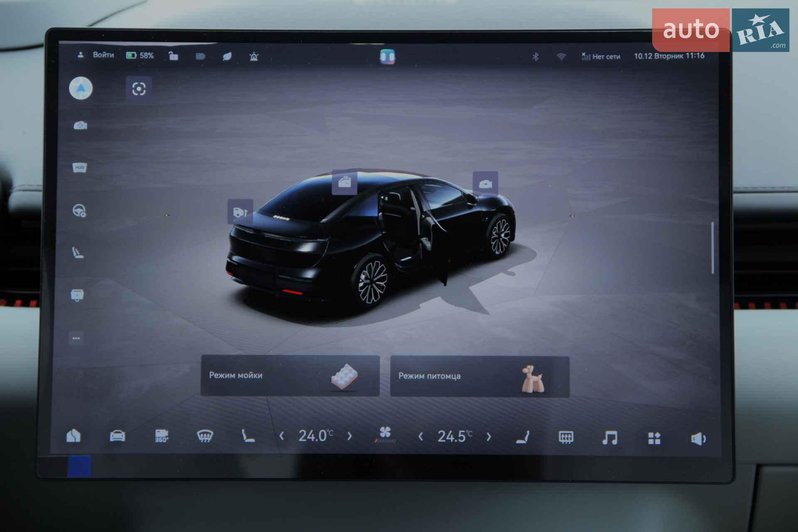Open the steering wheel settings icon
This screenshot has height=532, width=798.
coord(79,211)
